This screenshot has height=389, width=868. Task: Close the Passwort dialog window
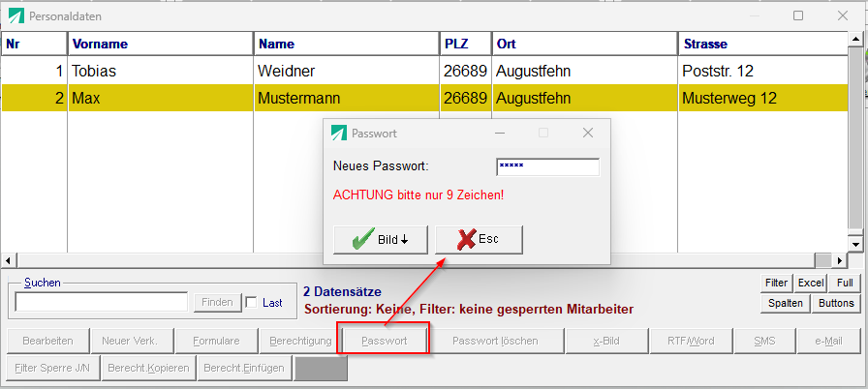587,134
